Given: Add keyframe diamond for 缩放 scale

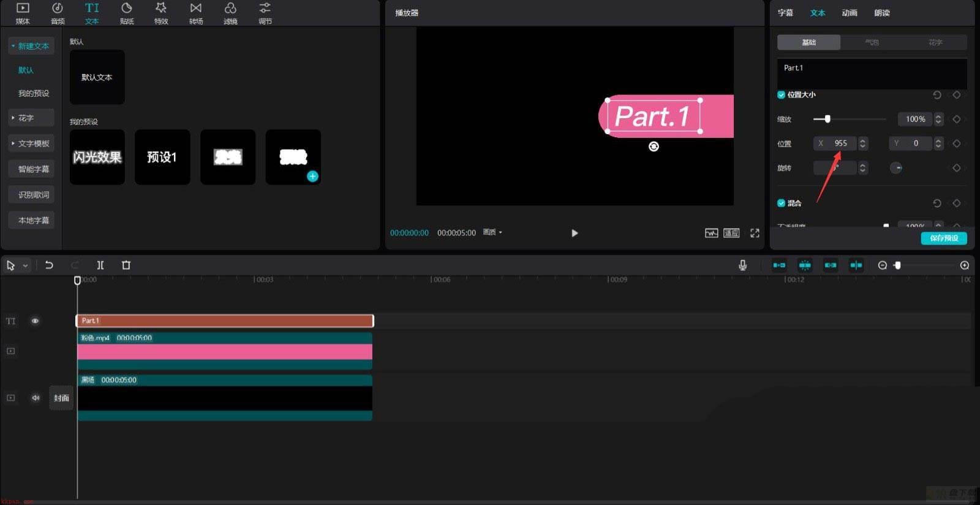Looking at the screenshot, I should [957, 119].
